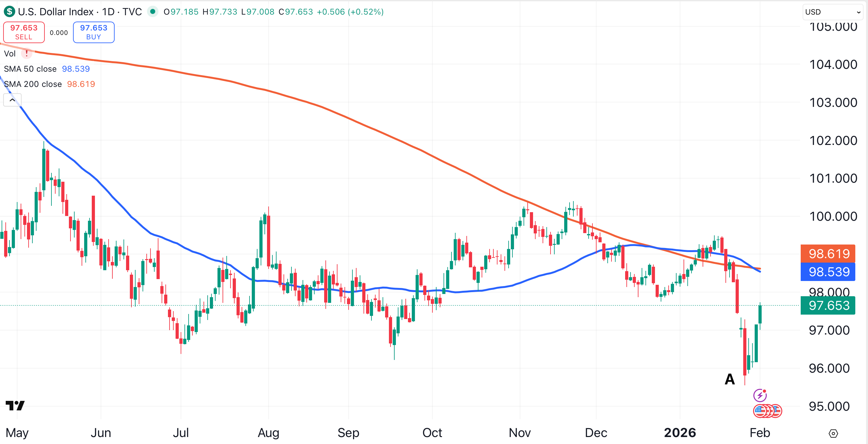868x444 pixels.
Task: Select the SMA 200 close indicator legend
Action: [33, 84]
